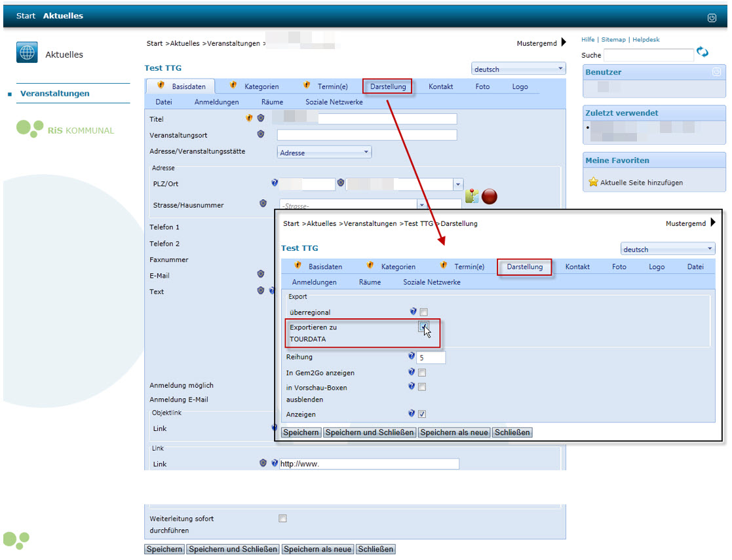Select Soziale Netzwerke tab in inset panel
732x560 pixels.
click(x=432, y=282)
